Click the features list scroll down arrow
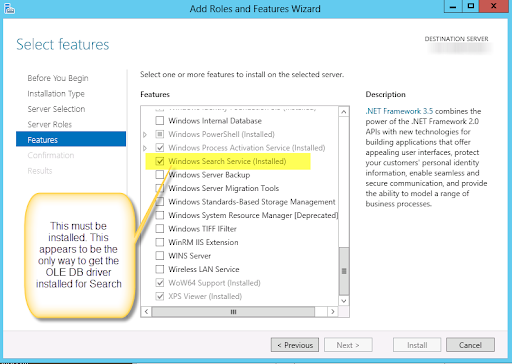The image size is (512, 364). [x=344, y=301]
